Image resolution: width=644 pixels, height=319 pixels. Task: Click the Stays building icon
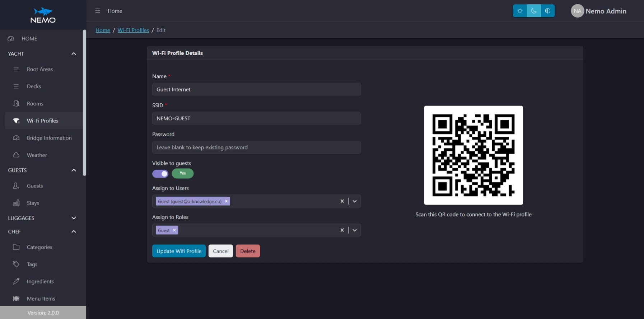coord(16,203)
